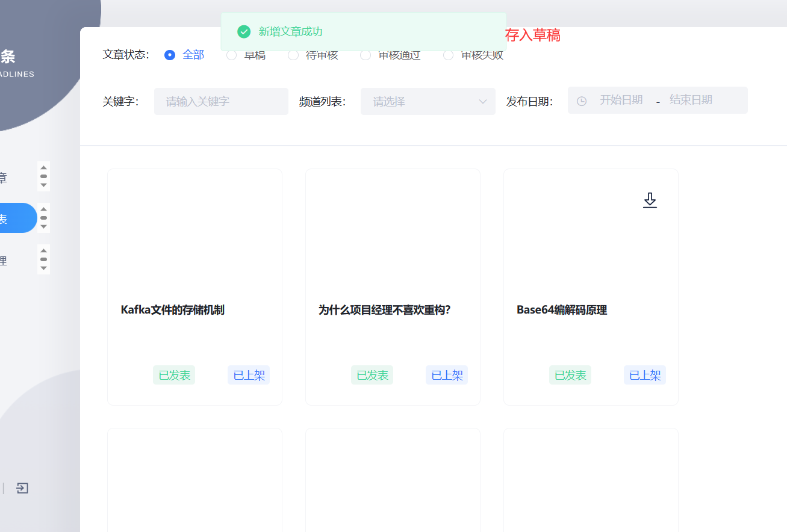
Task: Click the 已发表 tag on the Kafka文件的存储机制 card
Action: click(174, 375)
